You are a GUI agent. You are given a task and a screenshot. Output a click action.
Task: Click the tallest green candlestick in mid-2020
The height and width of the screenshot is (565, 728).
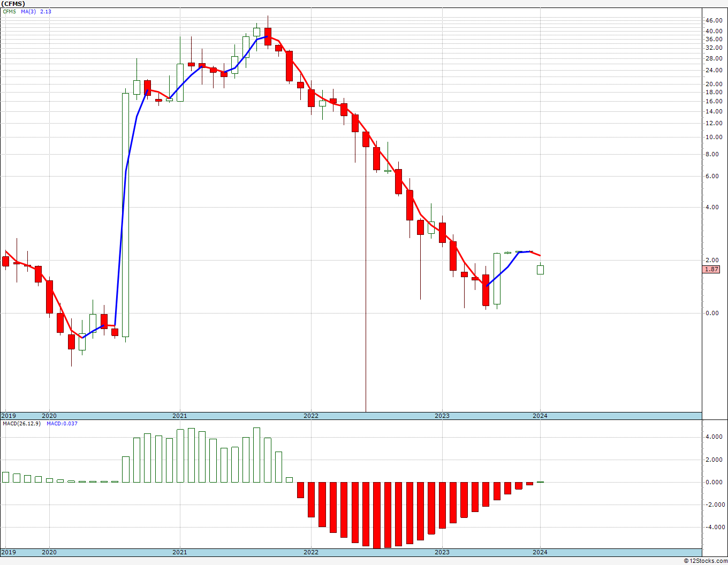point(126,215)
